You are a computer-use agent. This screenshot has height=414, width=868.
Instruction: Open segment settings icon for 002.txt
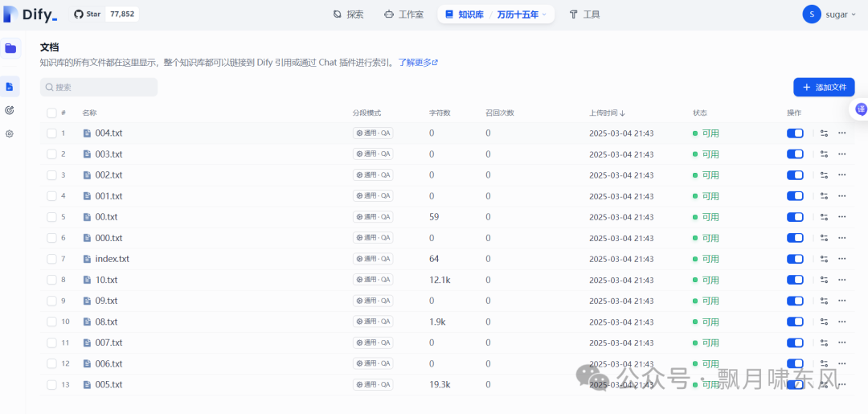[x=825, y=175]
